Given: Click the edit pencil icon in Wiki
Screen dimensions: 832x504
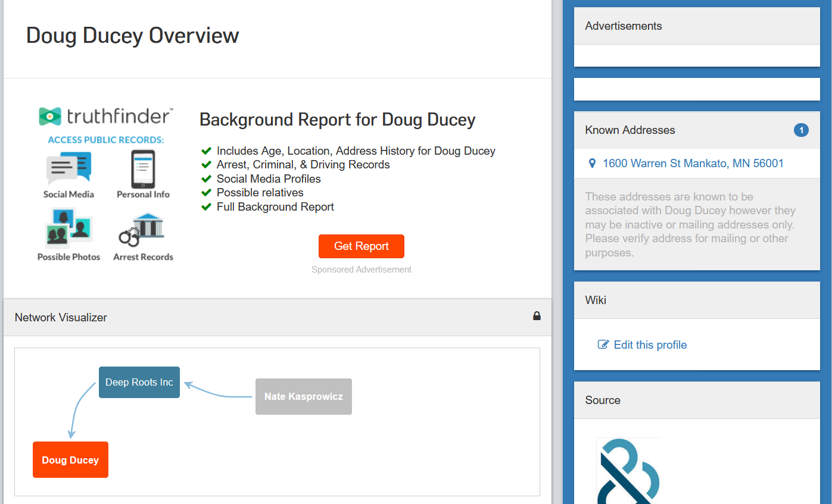Looking at the screenshot, I should pos(603,345).
